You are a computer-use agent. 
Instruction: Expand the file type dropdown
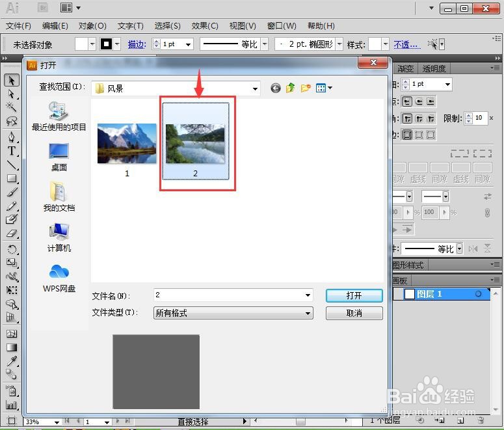[x=308, y=313]
